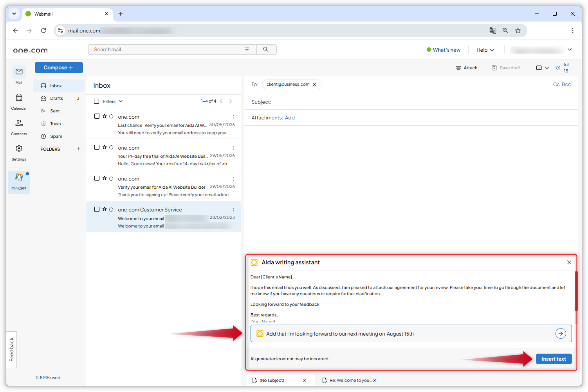Viewport: 588px width, 392px height.
Task: Go to the next page of emails
Action: [231, 101]
